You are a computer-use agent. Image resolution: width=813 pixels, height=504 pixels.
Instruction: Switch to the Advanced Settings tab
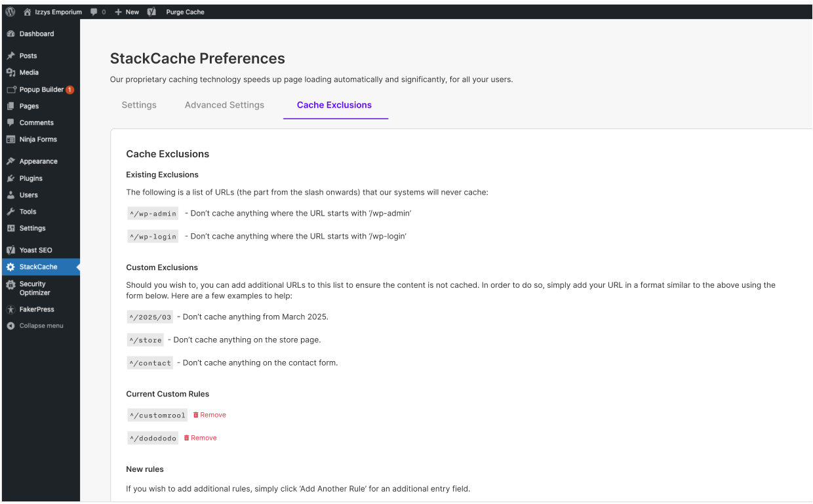(224, 105)
